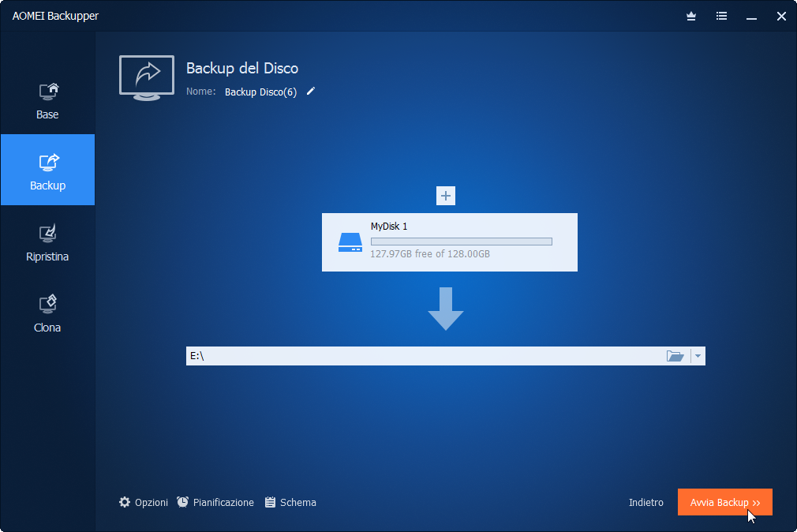The height and width of the screenshot is (532, 797).
Task: Open Opzioni backup settings
Action: pos(144,503)
